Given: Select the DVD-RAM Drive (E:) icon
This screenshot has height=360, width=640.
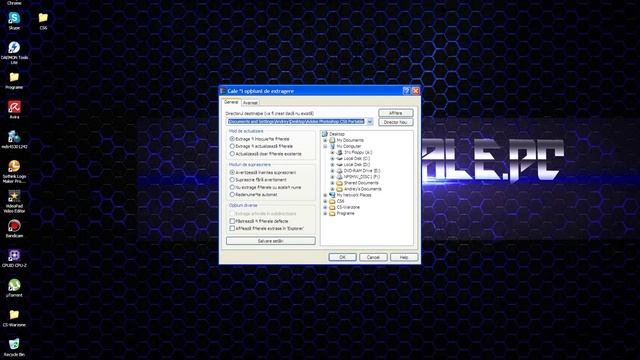Looking at the screenshot, I should [340, 171].
